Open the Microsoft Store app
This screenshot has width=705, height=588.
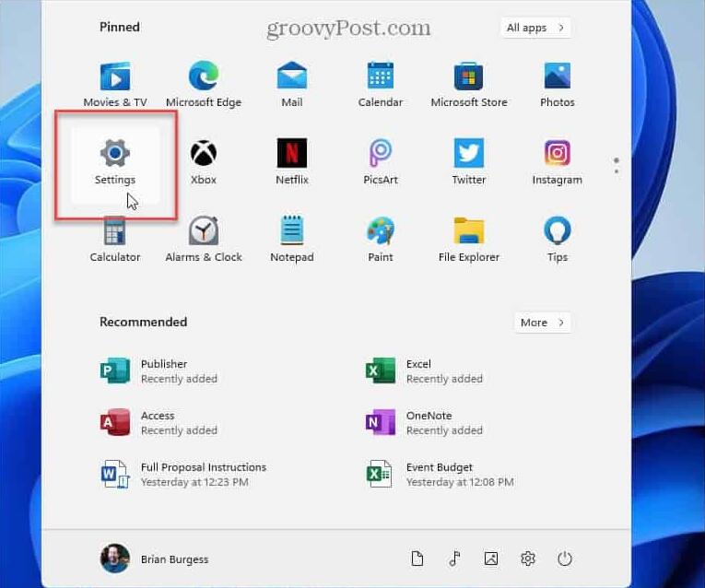tap(468, 83)
